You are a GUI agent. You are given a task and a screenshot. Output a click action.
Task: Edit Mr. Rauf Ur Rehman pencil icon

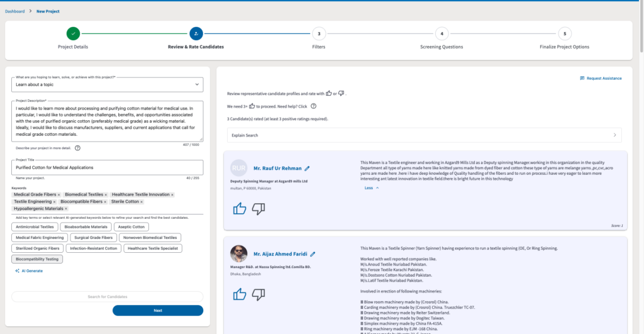click(307, 169)
